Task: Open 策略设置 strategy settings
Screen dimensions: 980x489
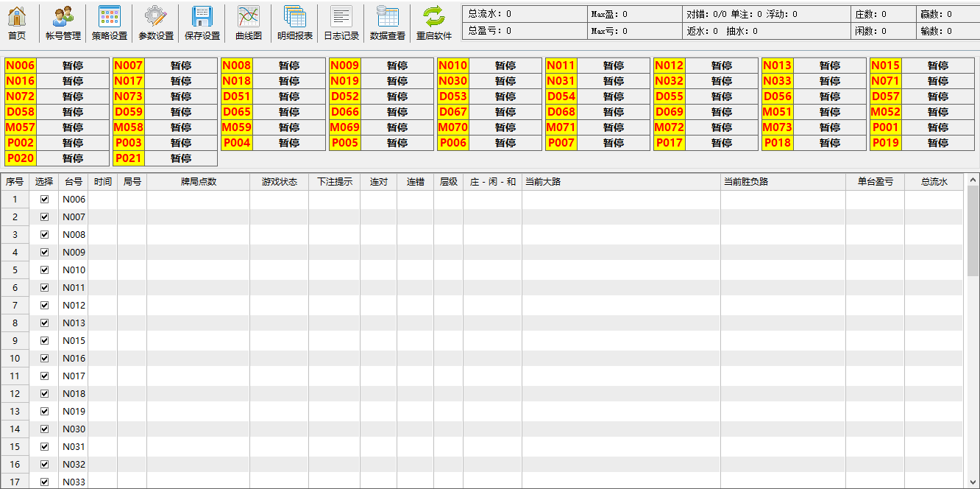Action: pos(109,23)
